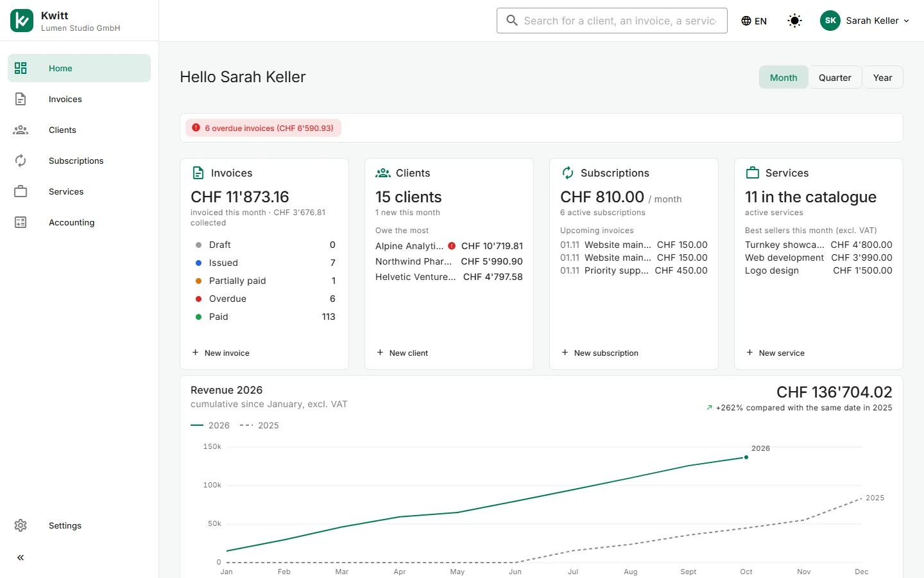Click plus icon beside New service
This screenshot has width=924, height=578.
(749, 353)
